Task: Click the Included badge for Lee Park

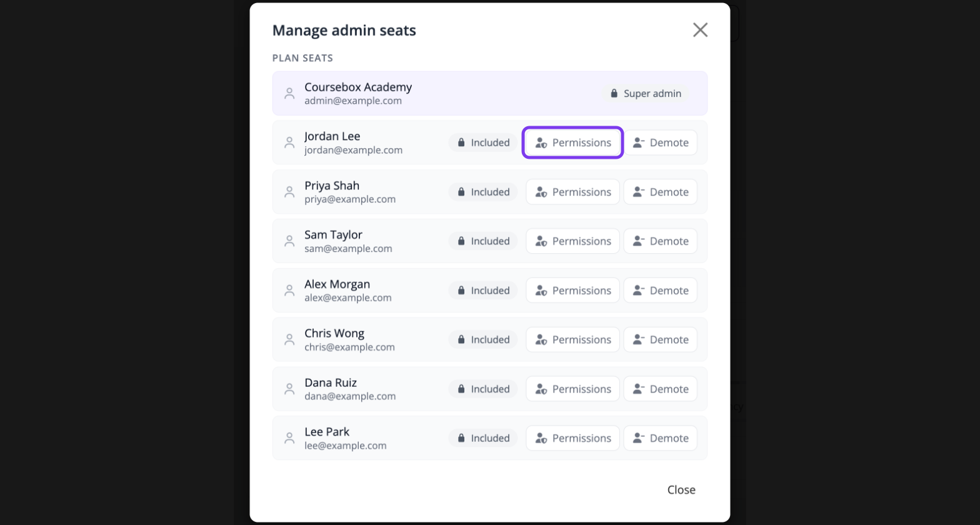Action: coord(483,438)
